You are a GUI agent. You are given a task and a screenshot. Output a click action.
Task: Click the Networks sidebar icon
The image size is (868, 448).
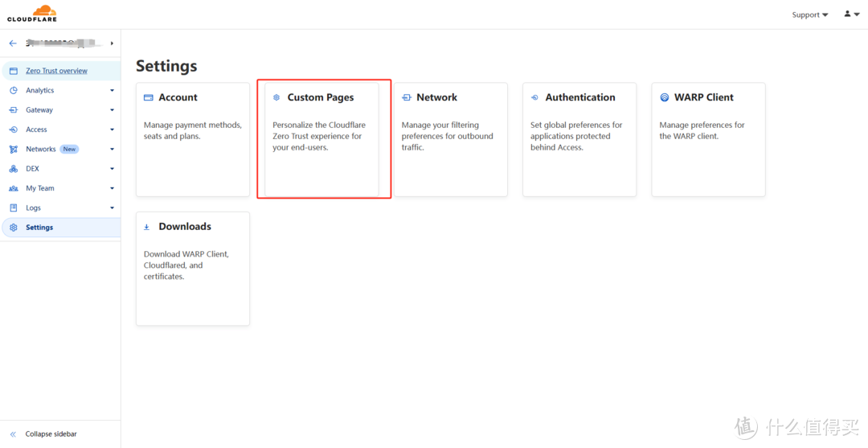coord(14,149)
